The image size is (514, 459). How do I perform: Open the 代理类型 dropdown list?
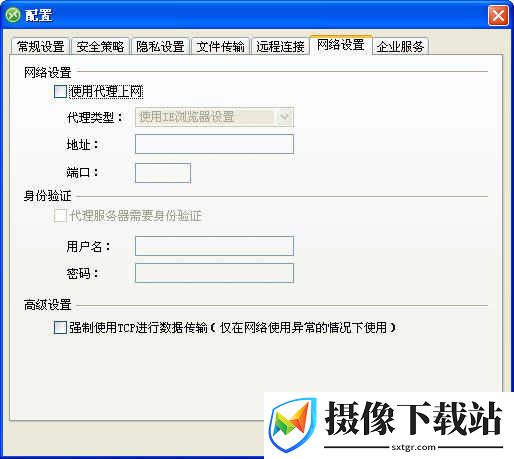click(214, 117)
